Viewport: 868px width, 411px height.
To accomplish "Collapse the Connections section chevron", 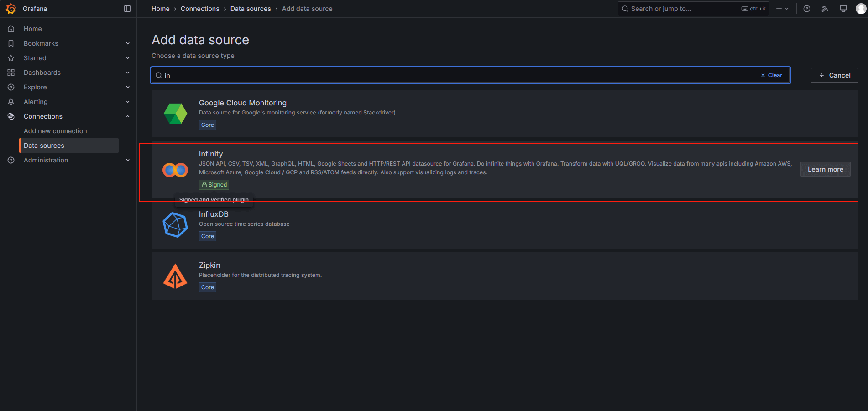I will [x=128, y=116].
